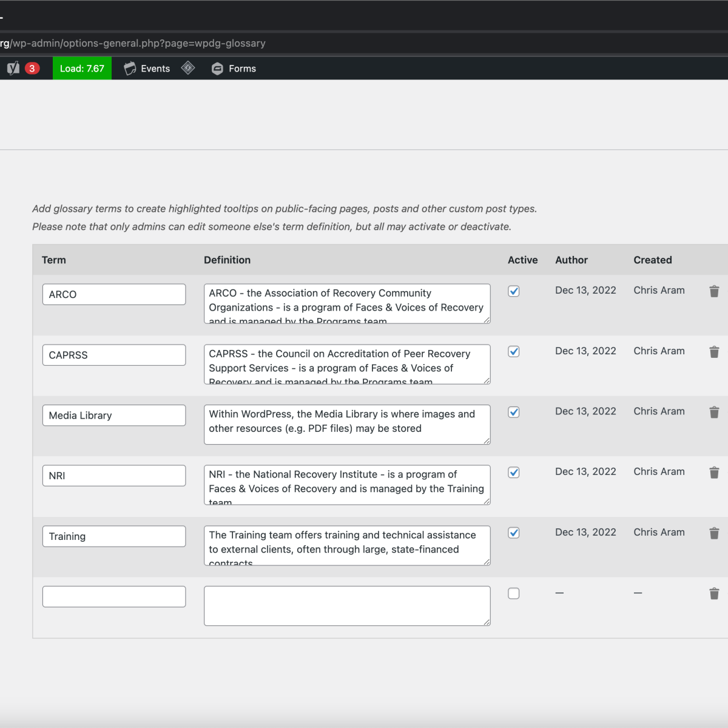The height and width of the screenshot is (728, 728).
Task: Click the browser address bar URL
Action: coord(133,43)
